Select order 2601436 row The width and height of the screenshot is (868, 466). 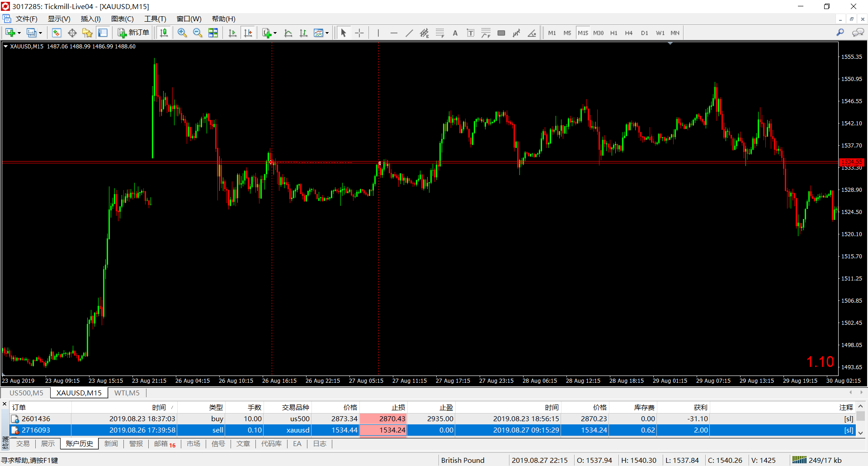pyautogui.click(x=433, y=419)
